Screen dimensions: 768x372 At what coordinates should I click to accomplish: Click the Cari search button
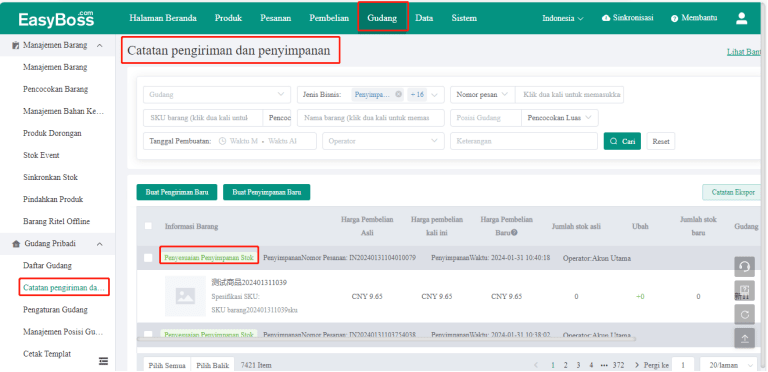pos(622,141)
